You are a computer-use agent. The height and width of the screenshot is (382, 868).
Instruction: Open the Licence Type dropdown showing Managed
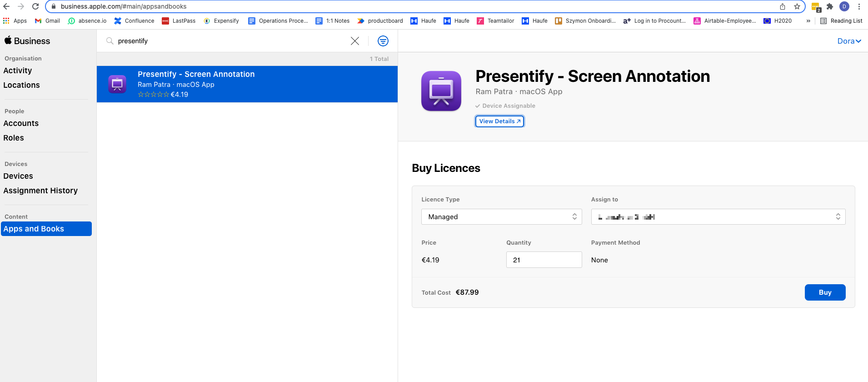coord(502,216)
